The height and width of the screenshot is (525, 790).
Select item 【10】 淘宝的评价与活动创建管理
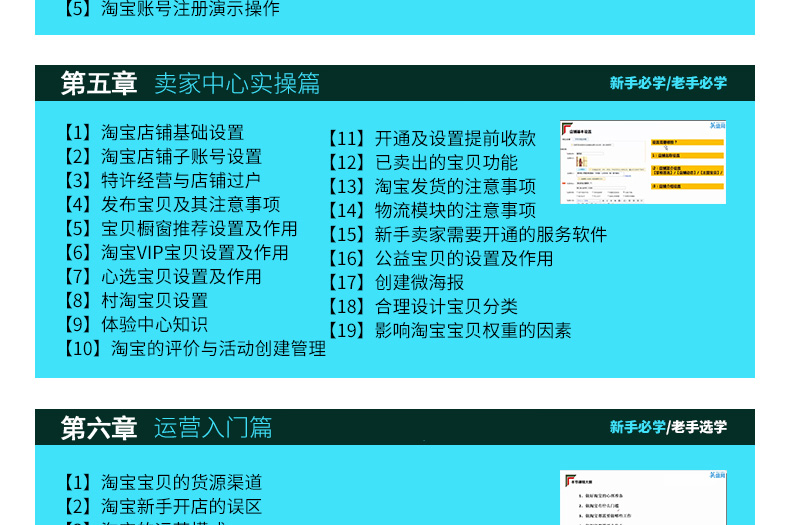[194, 348]
